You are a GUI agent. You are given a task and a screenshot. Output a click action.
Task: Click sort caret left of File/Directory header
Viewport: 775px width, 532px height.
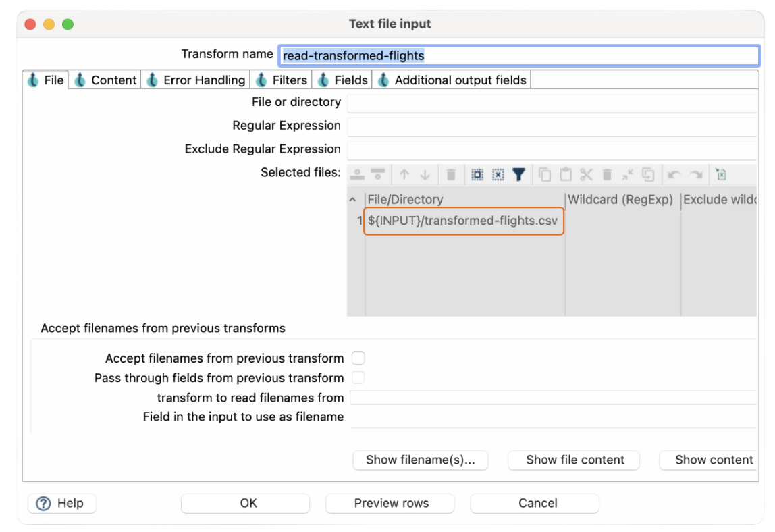coord(352,200)
